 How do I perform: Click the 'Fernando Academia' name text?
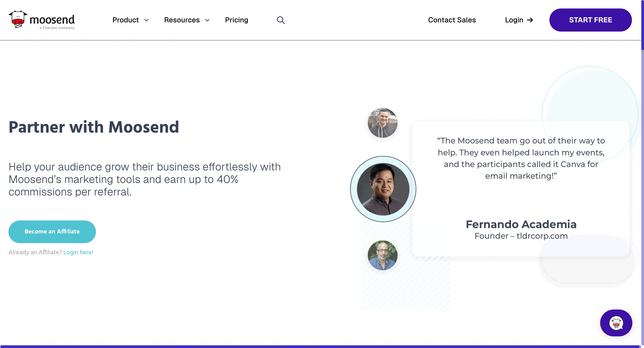pyautogui.click(x=521, y=224)
